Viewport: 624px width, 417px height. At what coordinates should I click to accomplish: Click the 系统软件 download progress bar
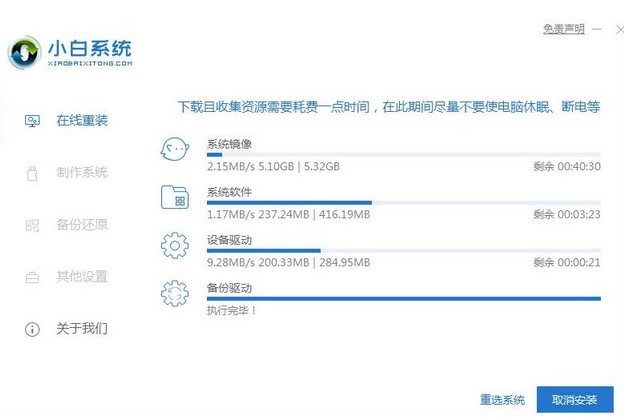pyautogui.click(x=403, y=202)
